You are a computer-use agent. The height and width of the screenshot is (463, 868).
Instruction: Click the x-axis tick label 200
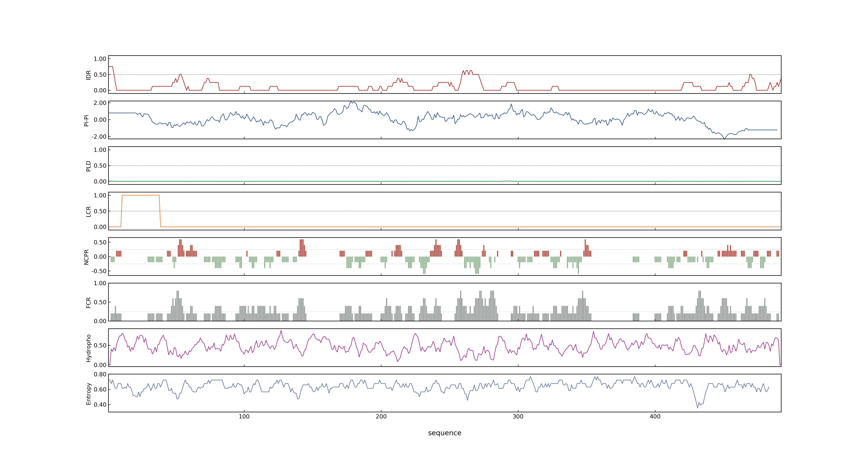(381, 416)
